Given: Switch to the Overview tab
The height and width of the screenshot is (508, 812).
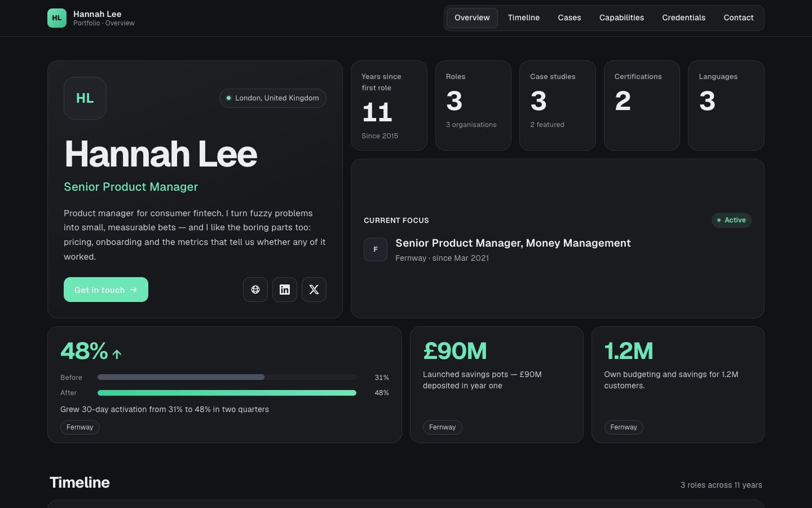Looking at the screenshot, I should pyautogui.click(x=472, y=18).
